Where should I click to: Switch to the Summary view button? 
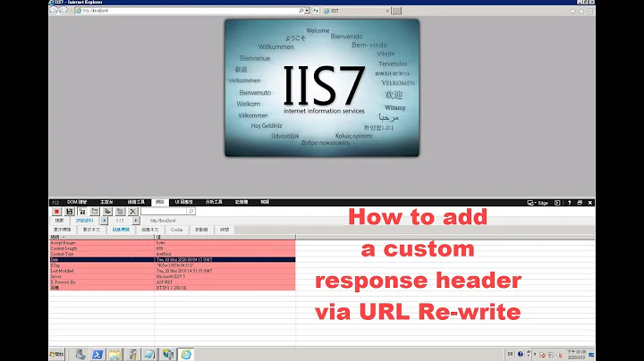click(x=60, y=221)
